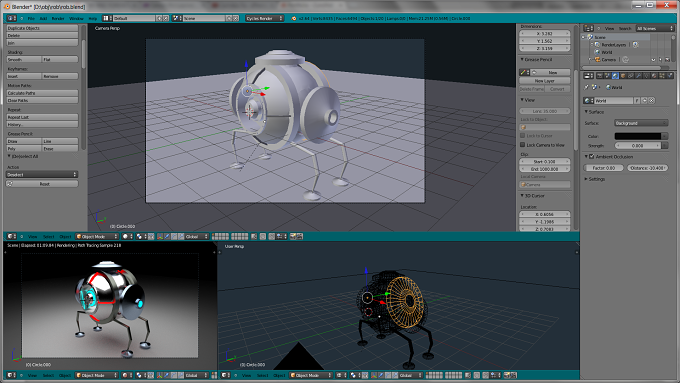
Task: Click the World datablock name field
Action: (x=614, y=101)
